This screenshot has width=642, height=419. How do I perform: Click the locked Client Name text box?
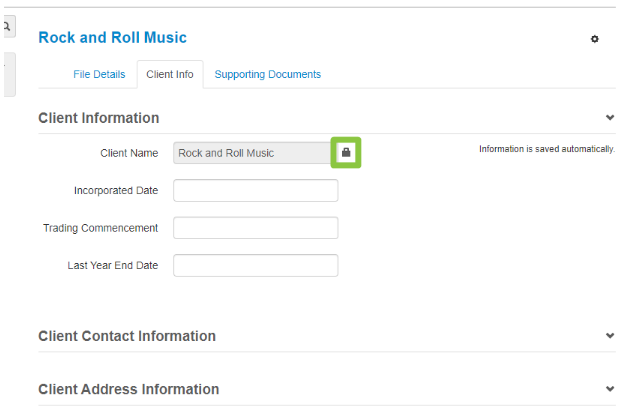point(252,153)
